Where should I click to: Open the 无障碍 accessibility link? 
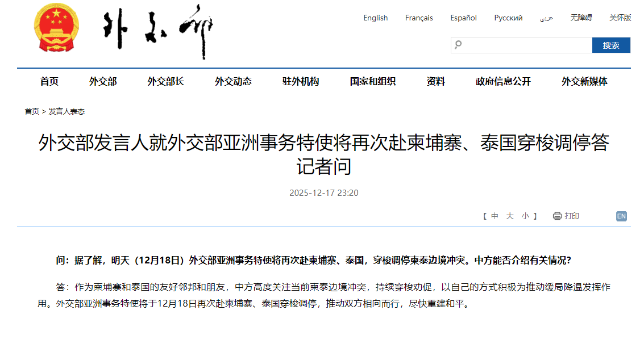pyautogui.click(x=581, y=18)
